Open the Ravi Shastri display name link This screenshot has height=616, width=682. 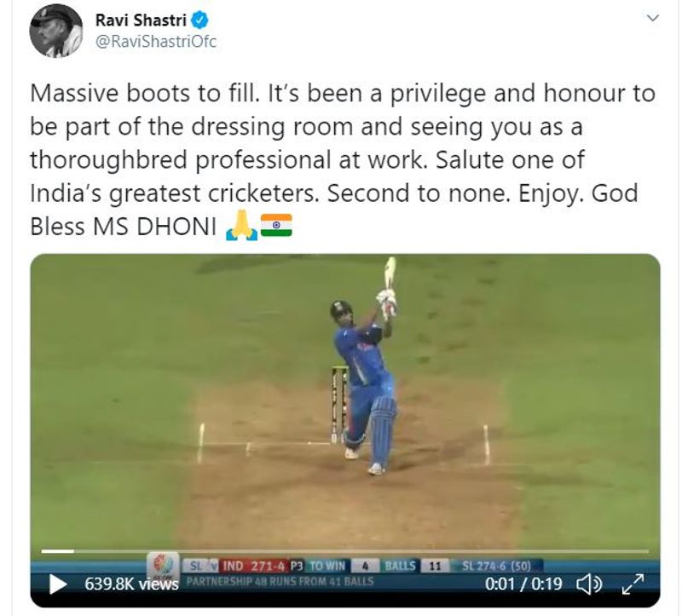point(141,20)
